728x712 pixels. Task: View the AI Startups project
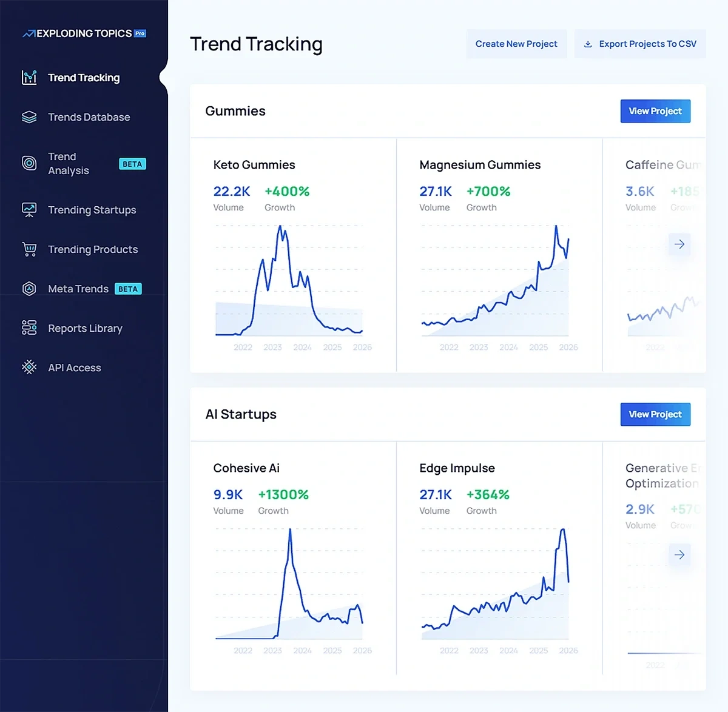pyautogui.click(x=655, y=414)
